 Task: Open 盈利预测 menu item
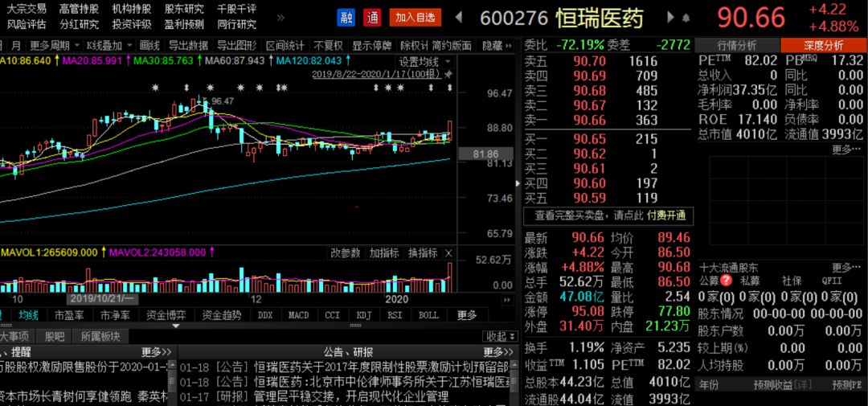coord(184,24)
